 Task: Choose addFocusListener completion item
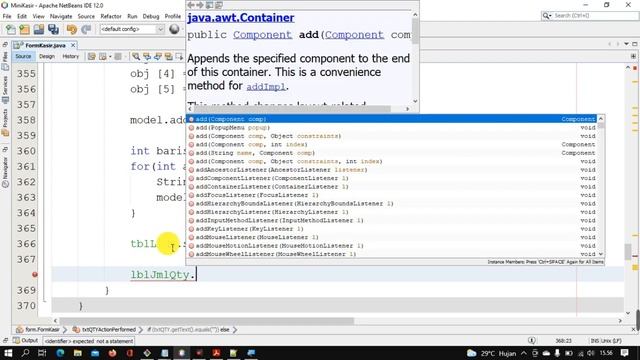[x=392, y=195]
